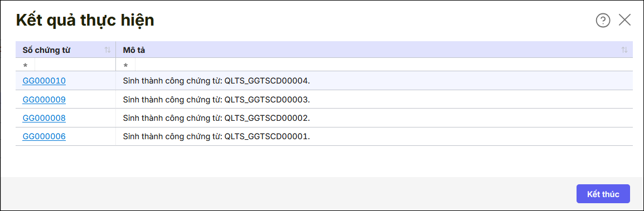This screenshot has width=644, height=211.
Task: Select row describing QLTS_GGTSCD00002
Action: (x=324, y=118)
